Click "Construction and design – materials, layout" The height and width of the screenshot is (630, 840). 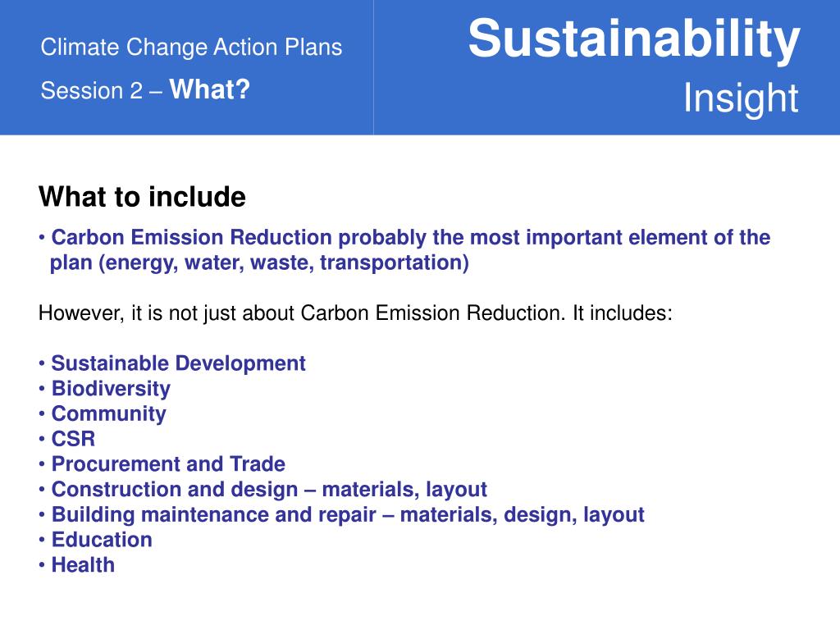(x=262, y=490)
